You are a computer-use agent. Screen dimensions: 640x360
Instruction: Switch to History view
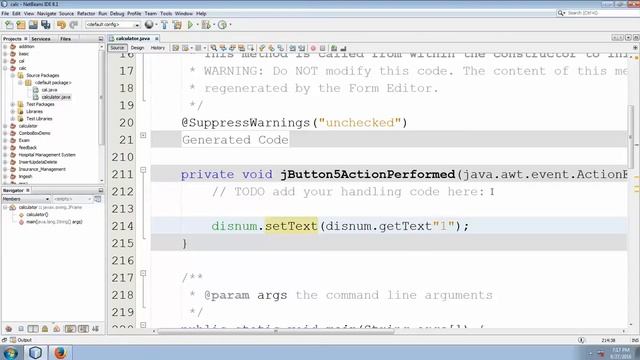click(158, 48)
